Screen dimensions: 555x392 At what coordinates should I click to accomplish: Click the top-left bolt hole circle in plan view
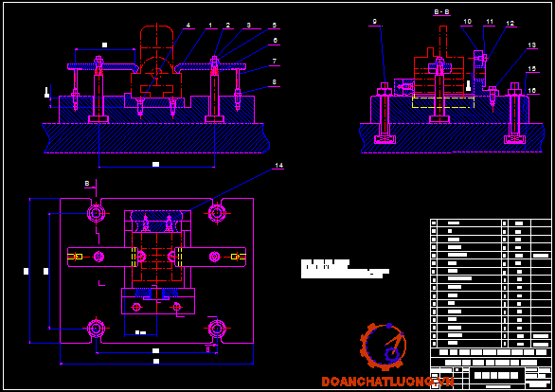(x=96, y=213)
